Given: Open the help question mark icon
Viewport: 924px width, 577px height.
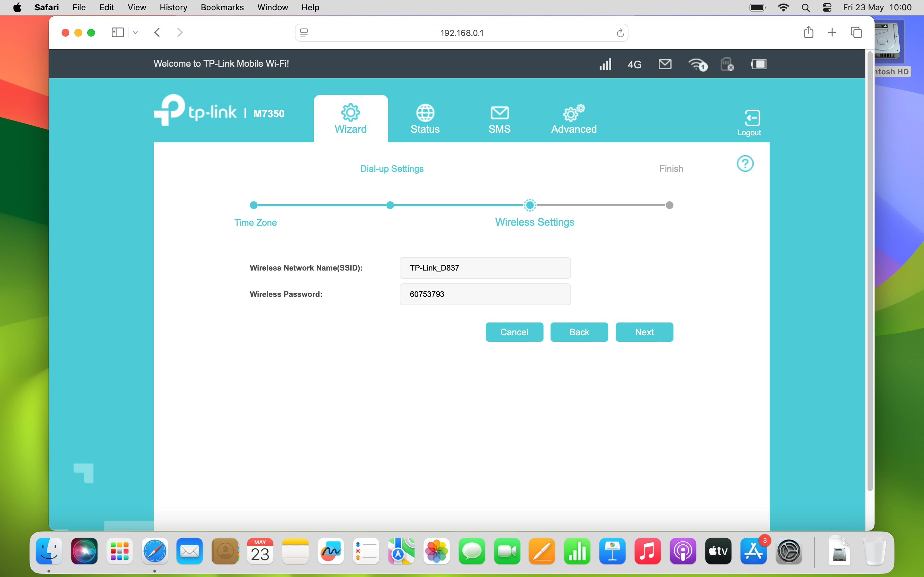Looking at the screenshot, I should 745,164.
